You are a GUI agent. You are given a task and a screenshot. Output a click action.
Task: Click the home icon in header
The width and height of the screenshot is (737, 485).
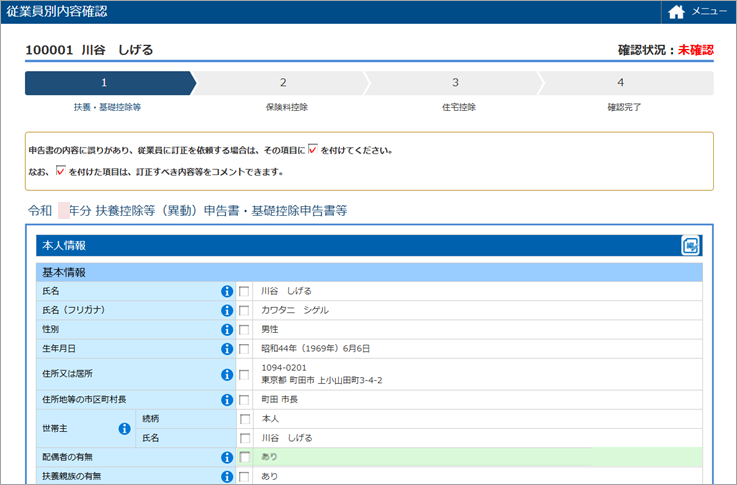[x=676, y=12]
